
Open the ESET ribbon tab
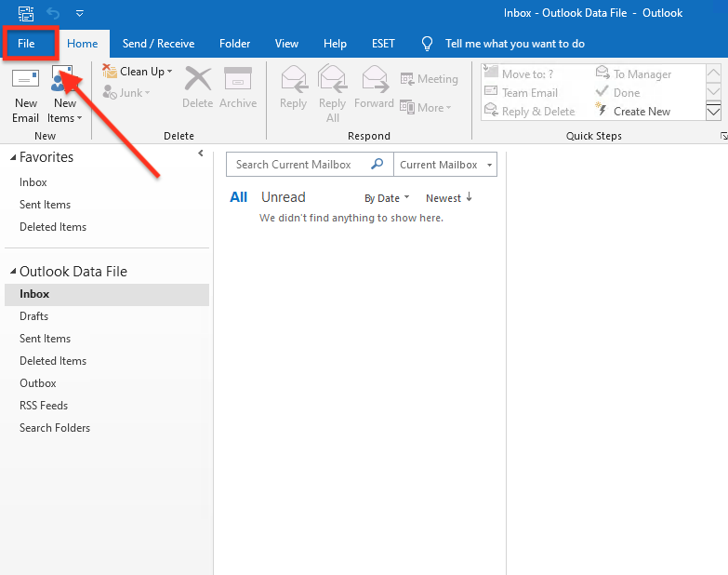click(383, 44)
